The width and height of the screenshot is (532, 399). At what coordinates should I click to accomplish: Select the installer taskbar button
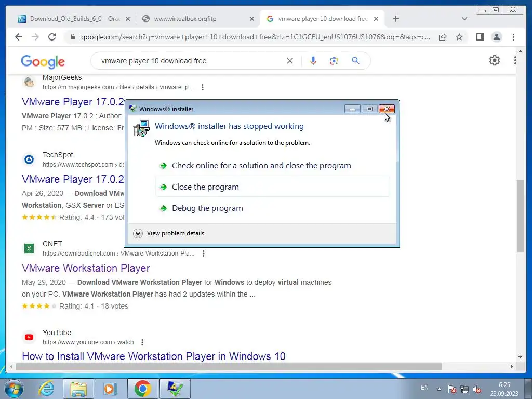tap(175, 389)
